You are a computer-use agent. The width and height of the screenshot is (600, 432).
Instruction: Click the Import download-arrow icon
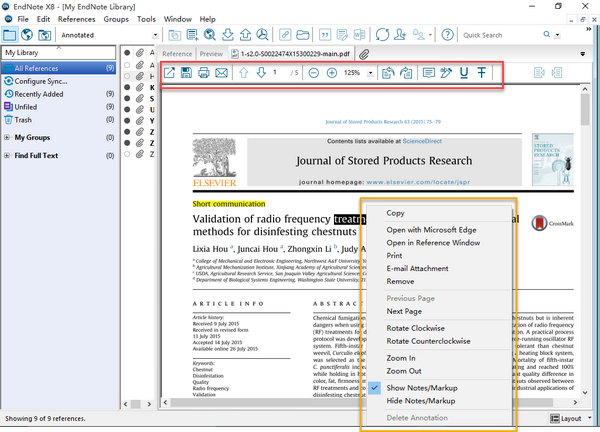[228, 35]
